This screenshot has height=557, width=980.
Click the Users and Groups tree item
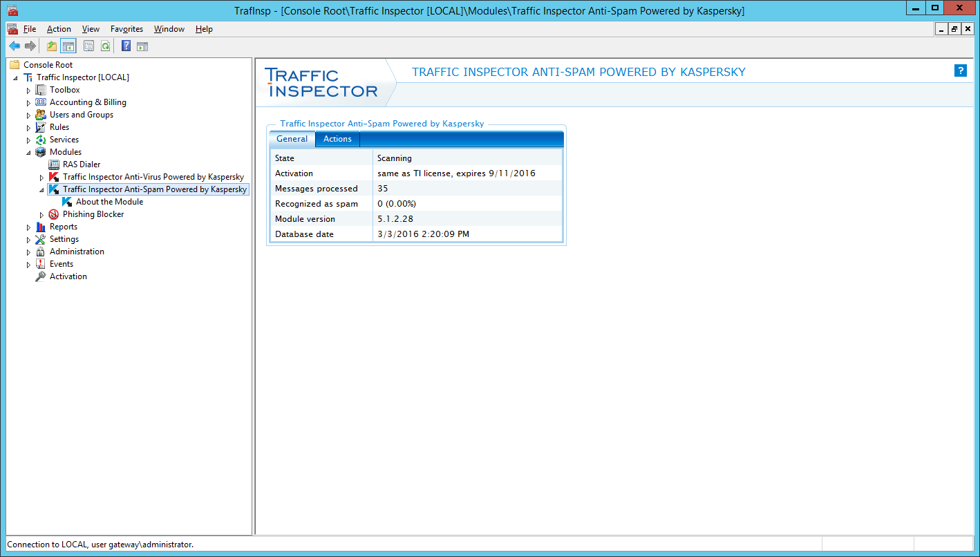(x=81, y=115)
